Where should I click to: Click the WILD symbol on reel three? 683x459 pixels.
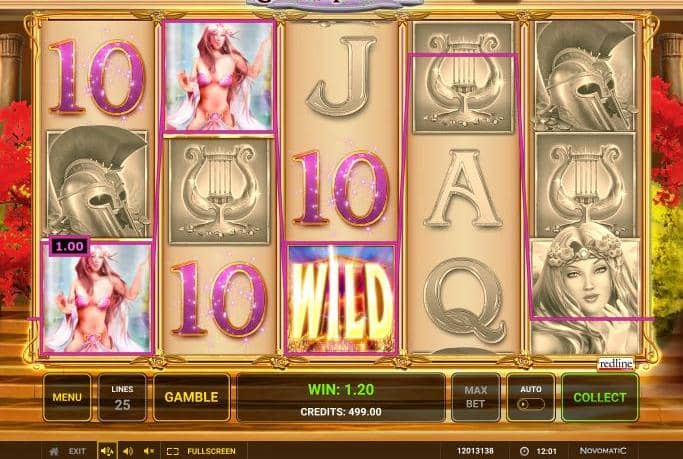point(341,299)
